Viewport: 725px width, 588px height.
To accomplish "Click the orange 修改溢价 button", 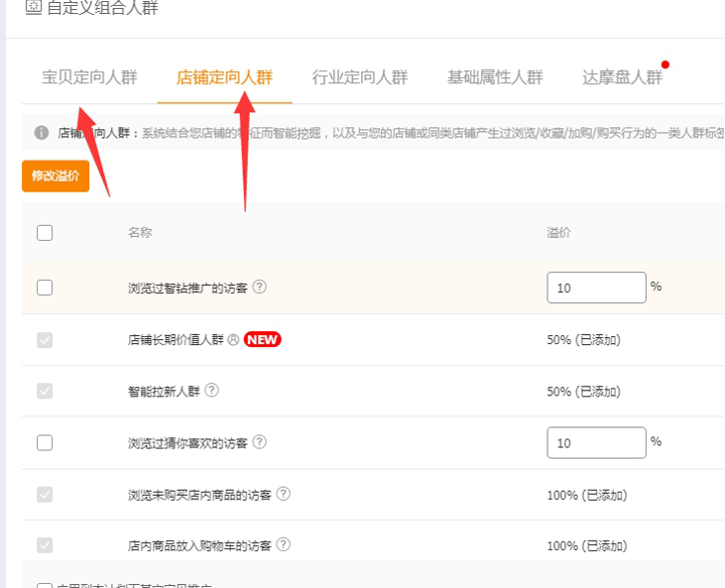I will click(56, 176).
